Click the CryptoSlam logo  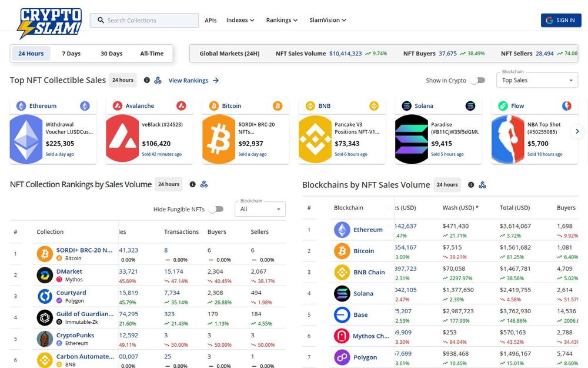pyautogui.click(x=49, y=23)
